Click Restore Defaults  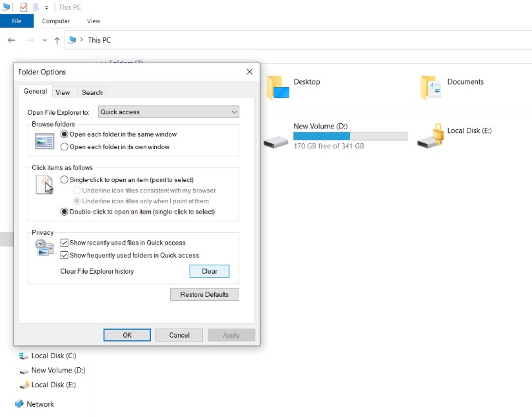click(204, 294)
